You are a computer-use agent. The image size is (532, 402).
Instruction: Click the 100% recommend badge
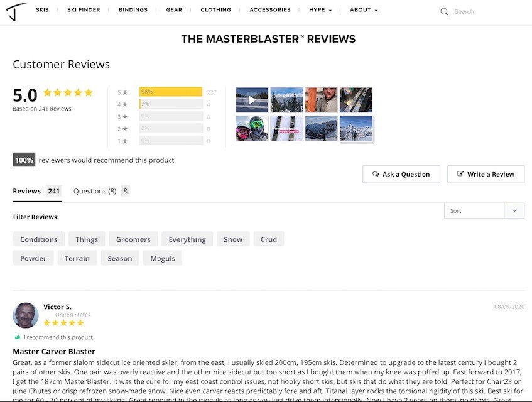[x=24, y=160]
